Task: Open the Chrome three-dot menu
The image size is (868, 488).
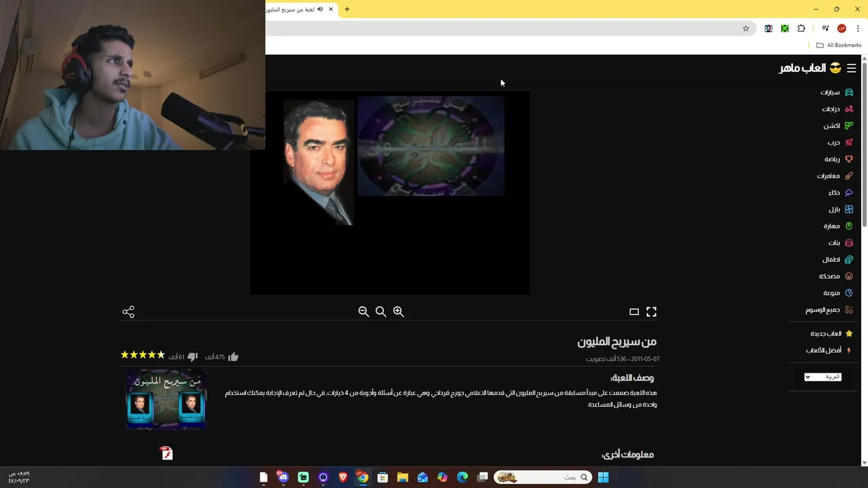Action: pos(858,28)
